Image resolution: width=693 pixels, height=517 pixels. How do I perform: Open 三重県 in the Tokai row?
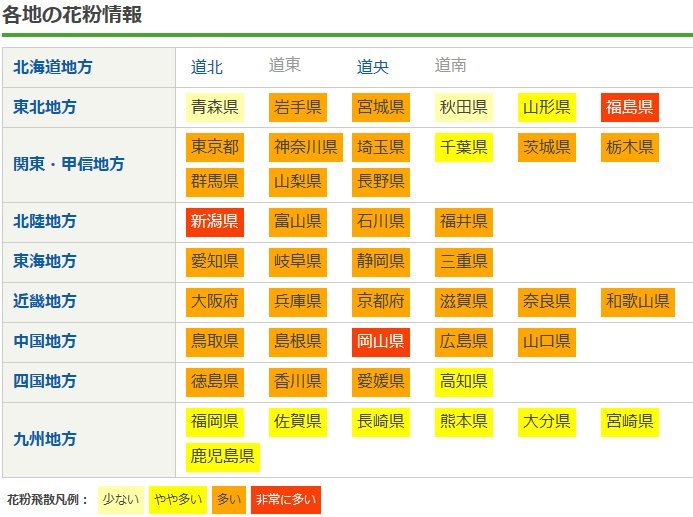[463, 261]
